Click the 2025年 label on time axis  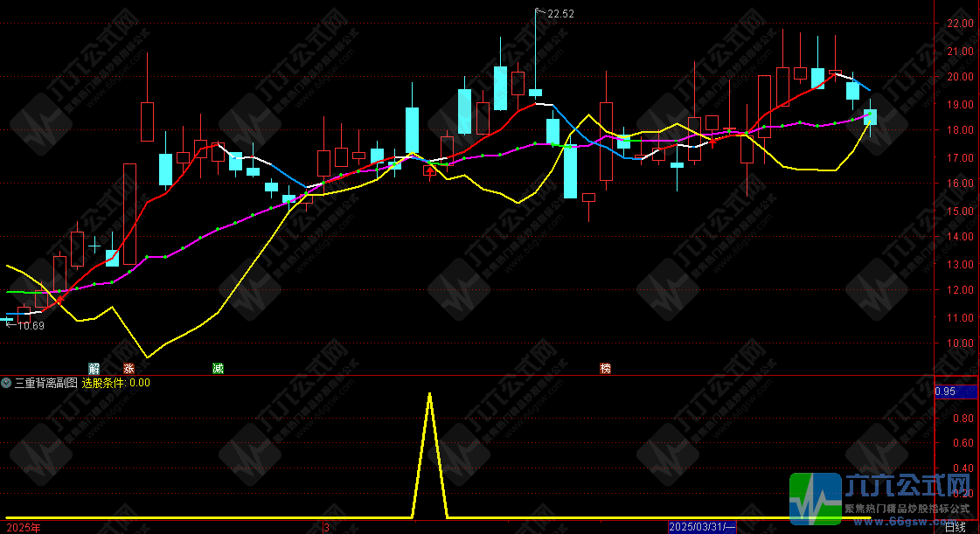(x=21, y=527)
